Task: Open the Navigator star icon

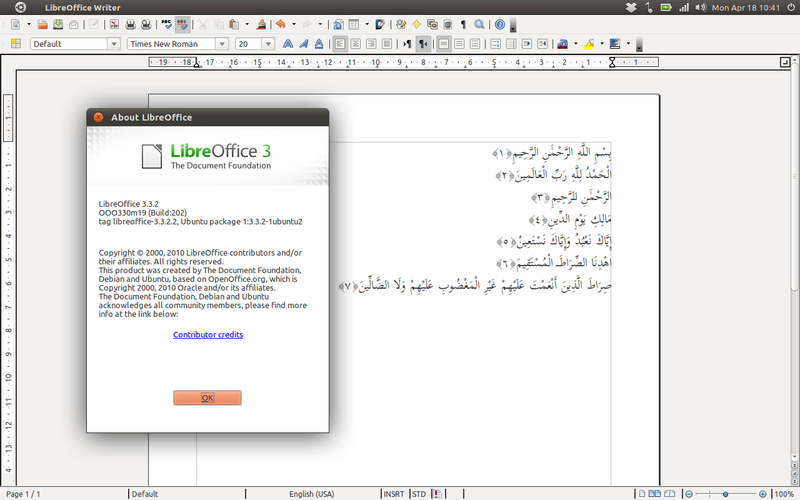Action: pos(417,24)
